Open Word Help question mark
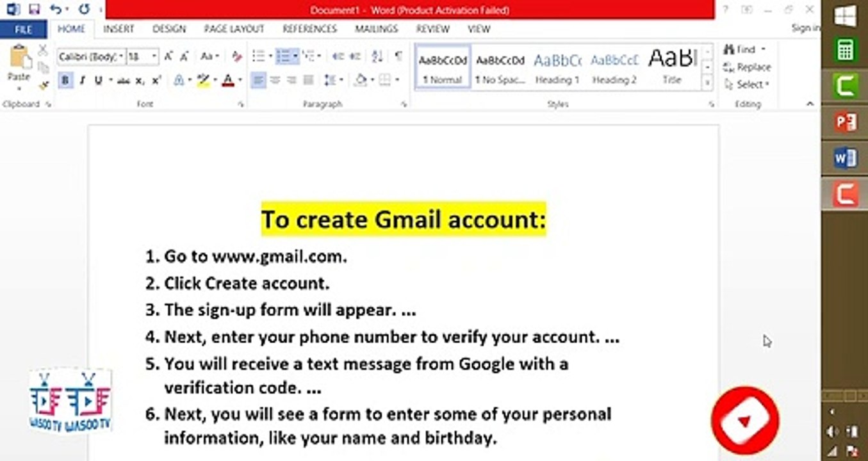868x461 pixels. [x=726, y=10]
